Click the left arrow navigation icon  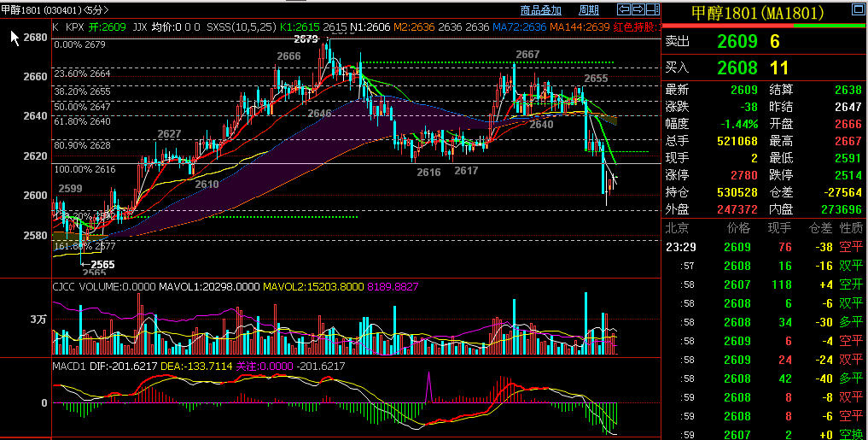[x=623, y=10]
